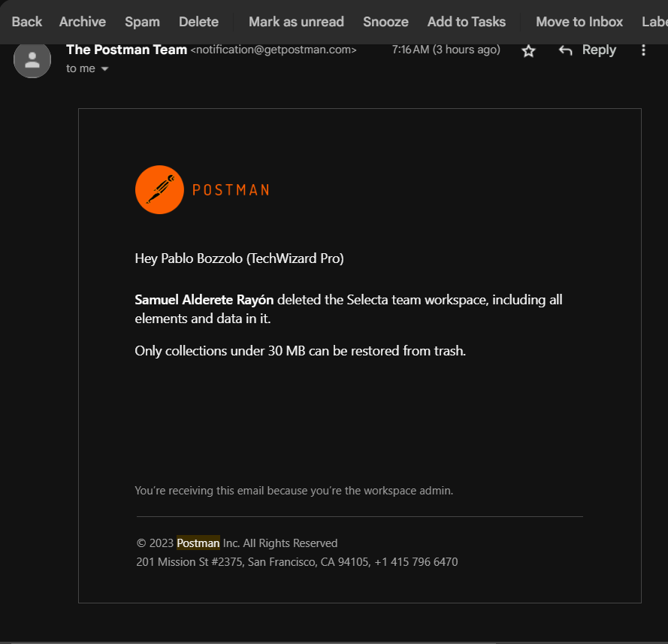Click the Reply button
This screenshot has width=668, height=644.
[598, 50]
